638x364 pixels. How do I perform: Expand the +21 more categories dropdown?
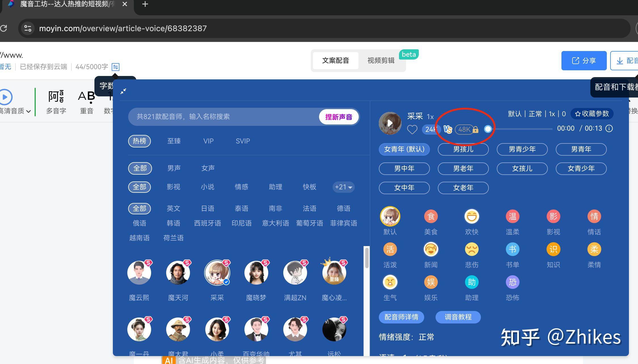[343, 187]
